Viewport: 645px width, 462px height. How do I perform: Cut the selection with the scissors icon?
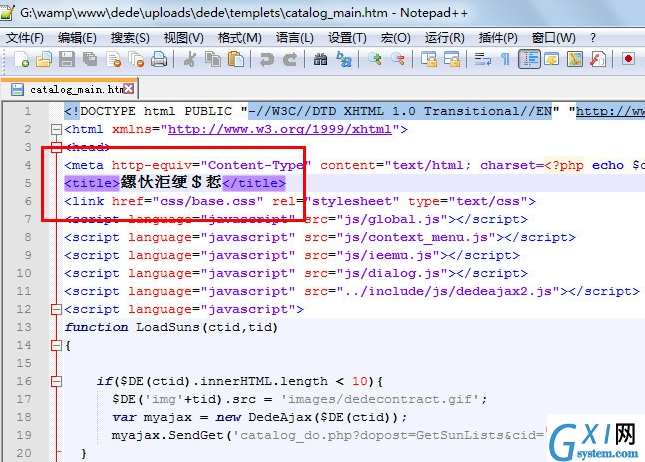[190, 59]
